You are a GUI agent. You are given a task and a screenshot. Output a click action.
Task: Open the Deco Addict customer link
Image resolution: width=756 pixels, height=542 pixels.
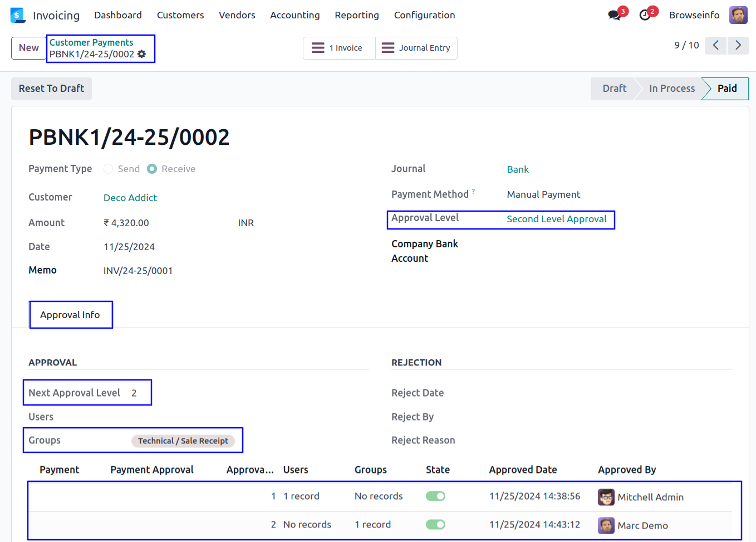coord(130,198)
